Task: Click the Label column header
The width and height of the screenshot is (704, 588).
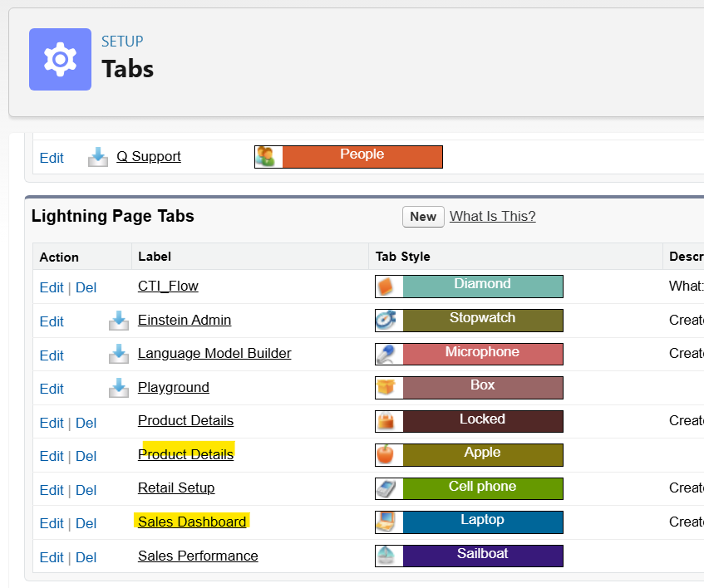Action: pos(155,257)
